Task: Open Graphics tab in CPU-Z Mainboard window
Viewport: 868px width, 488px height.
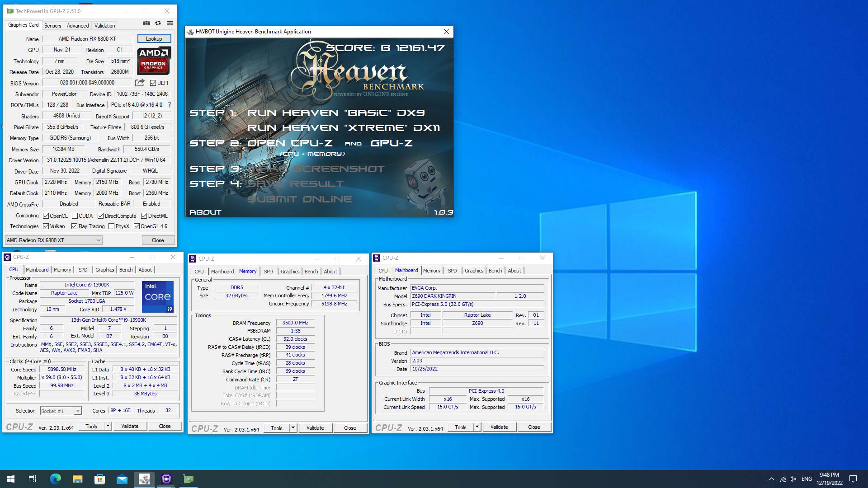Action: [x=474, y=271]
